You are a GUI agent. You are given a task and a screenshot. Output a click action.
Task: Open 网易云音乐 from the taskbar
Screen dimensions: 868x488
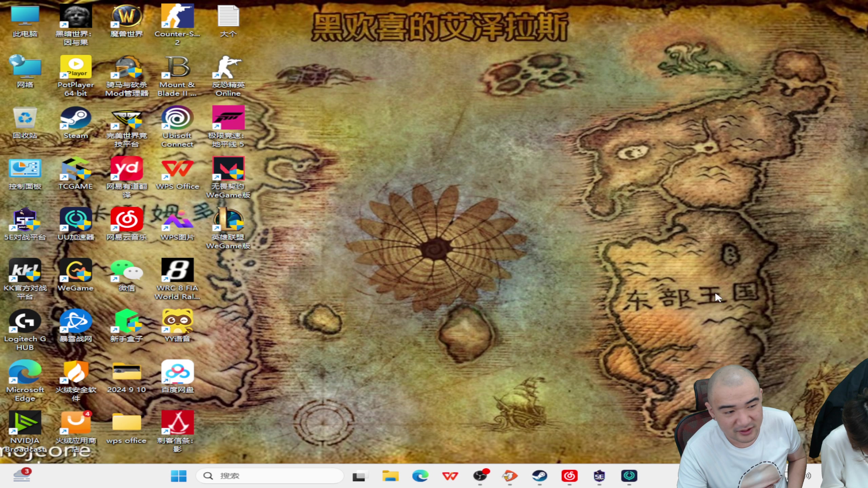tap(570, 476)
